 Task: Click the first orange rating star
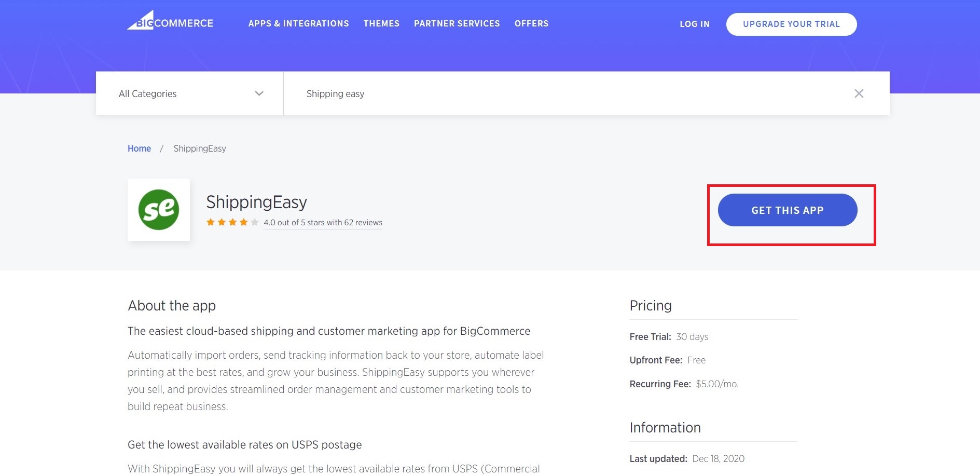pos(211,222)
